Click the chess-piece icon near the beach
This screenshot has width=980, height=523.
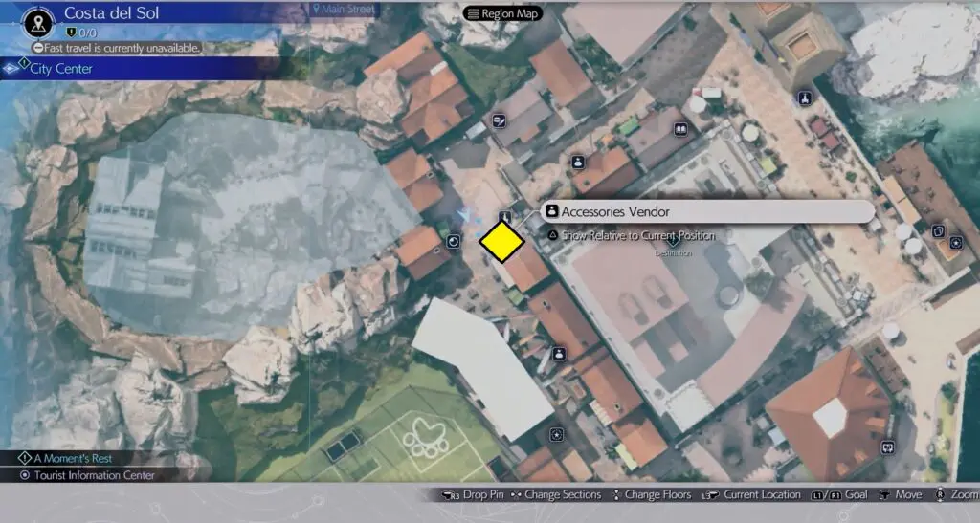coord(806,98)
